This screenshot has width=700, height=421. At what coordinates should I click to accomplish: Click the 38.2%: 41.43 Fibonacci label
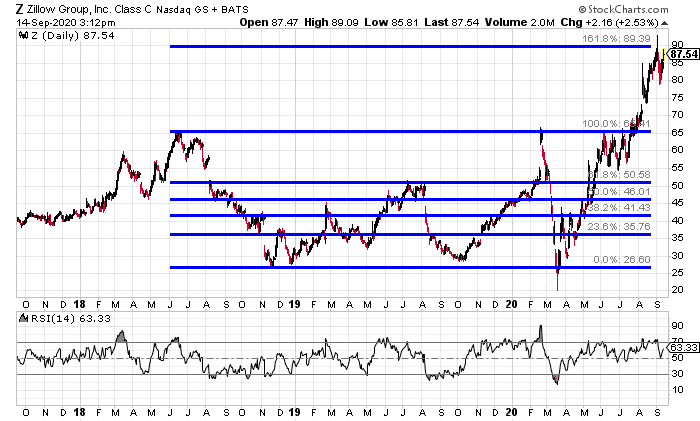[x=619, y=208]
